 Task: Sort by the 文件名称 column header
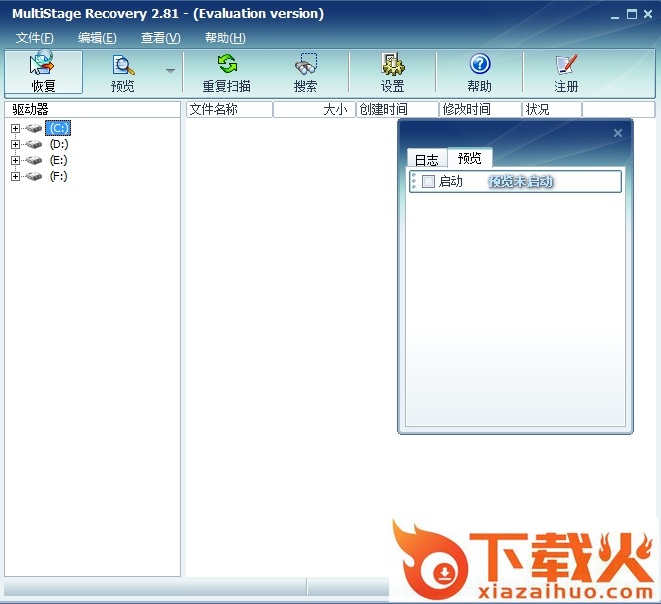pyautogui.click(x=229, y=110)
